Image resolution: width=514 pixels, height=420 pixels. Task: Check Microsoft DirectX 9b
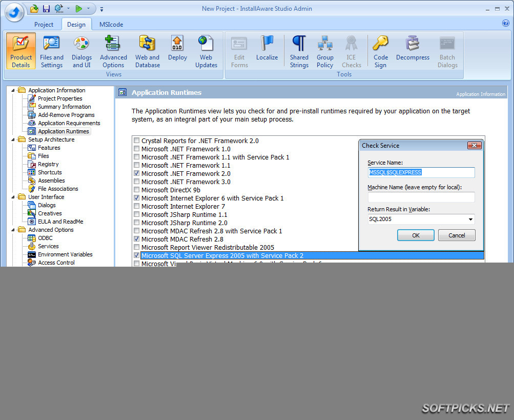pos(137,190)
